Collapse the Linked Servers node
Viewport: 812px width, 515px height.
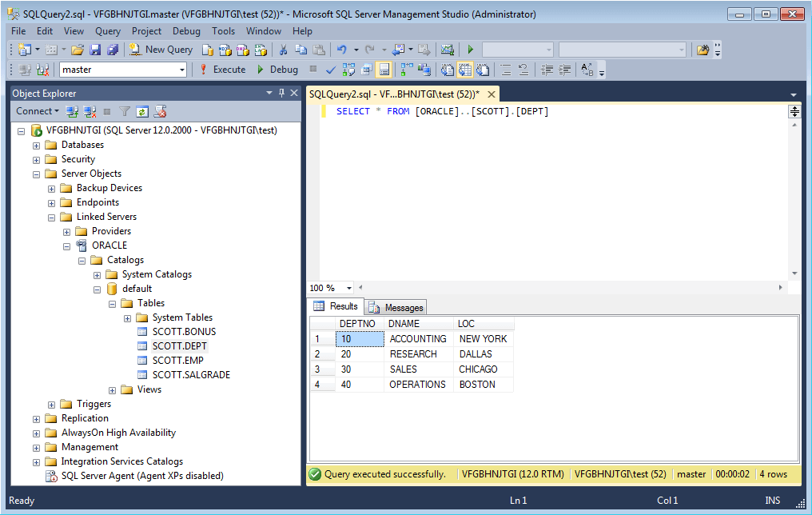pyautogui.click(x=51, y=218)
